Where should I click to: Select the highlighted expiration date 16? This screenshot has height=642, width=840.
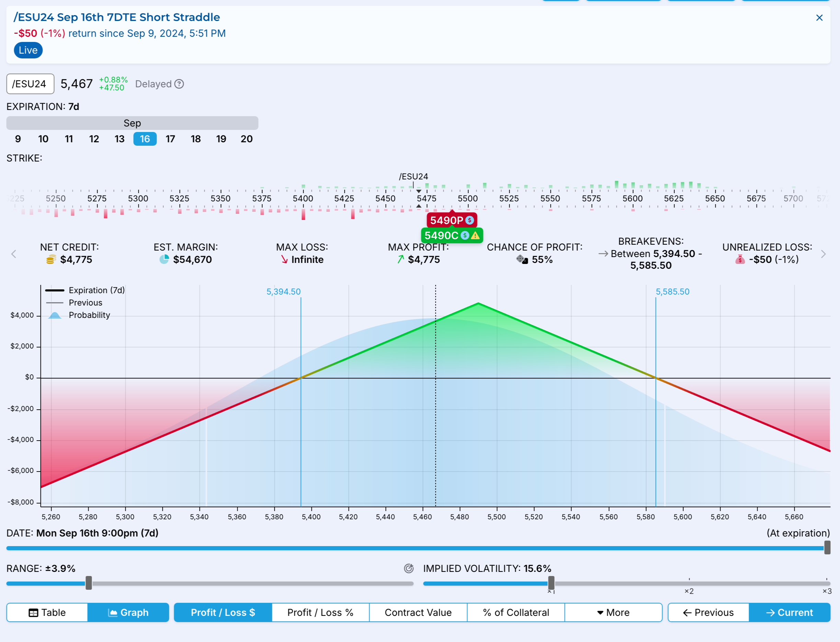pos(145,139)
